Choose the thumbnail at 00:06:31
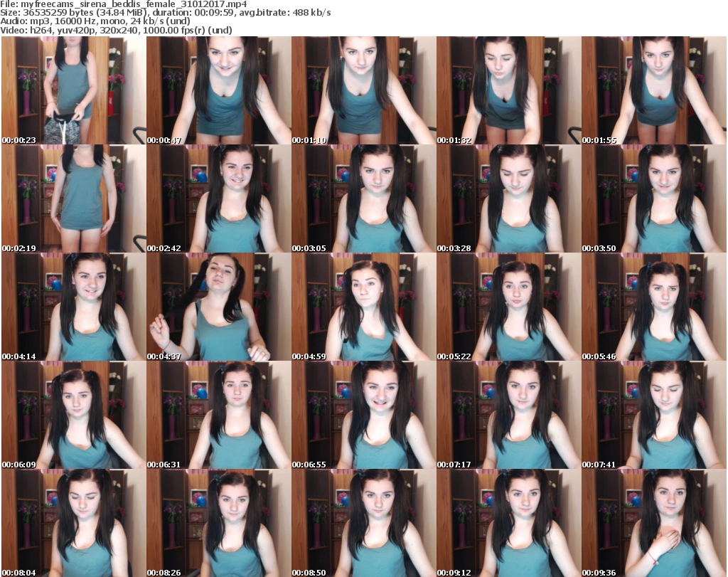 [x=219, y=415]
